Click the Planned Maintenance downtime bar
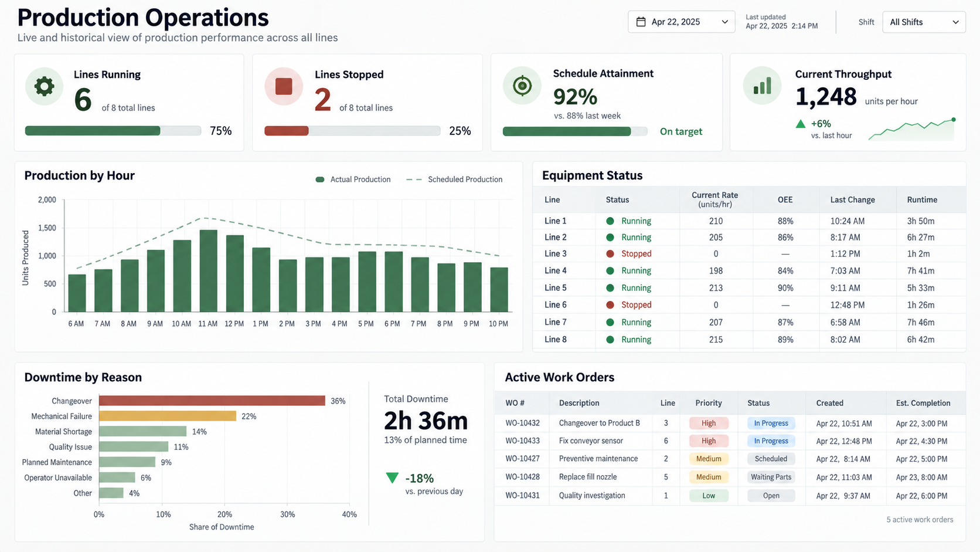The width and height of the screenshot is (980, 552). 127,462
